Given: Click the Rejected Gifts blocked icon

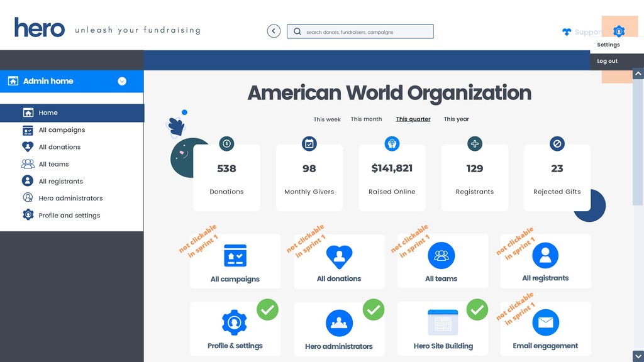Looking at the screenshot, I should coord(557,144).
